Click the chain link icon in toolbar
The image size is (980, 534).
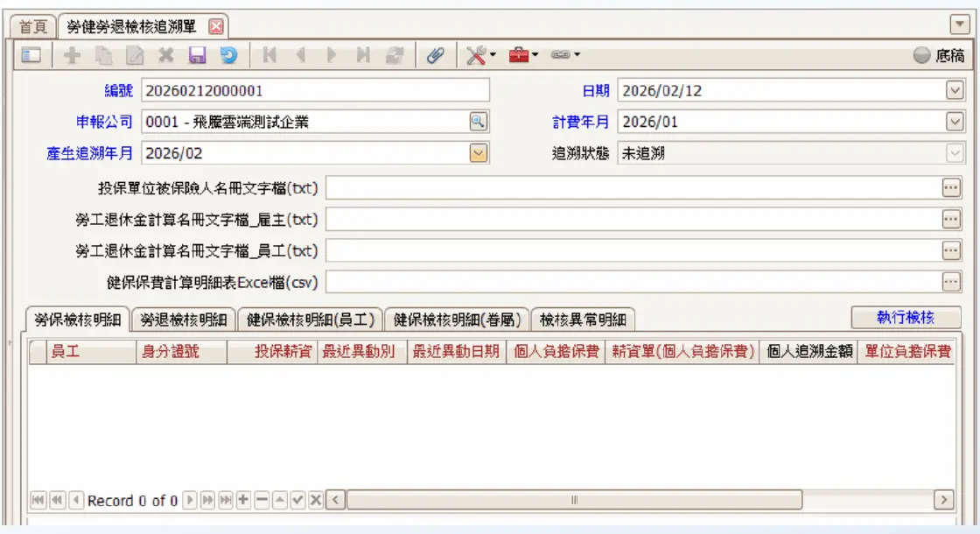563,55
